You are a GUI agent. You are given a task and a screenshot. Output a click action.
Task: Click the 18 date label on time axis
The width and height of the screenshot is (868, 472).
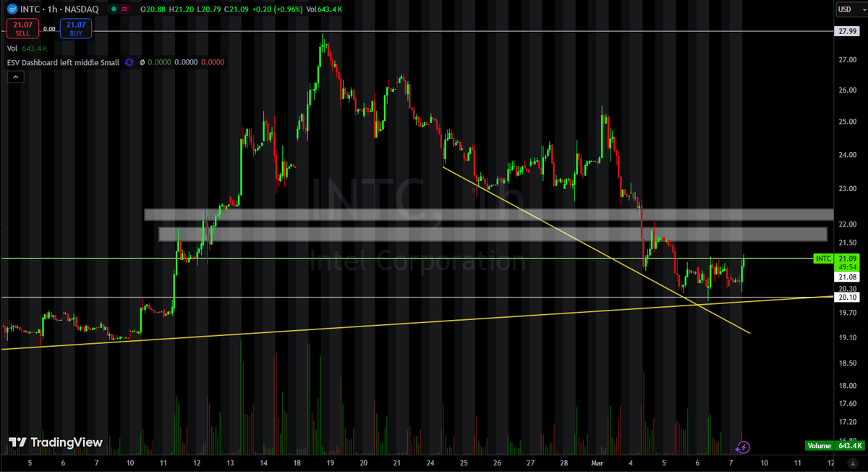tap(297, 463)
